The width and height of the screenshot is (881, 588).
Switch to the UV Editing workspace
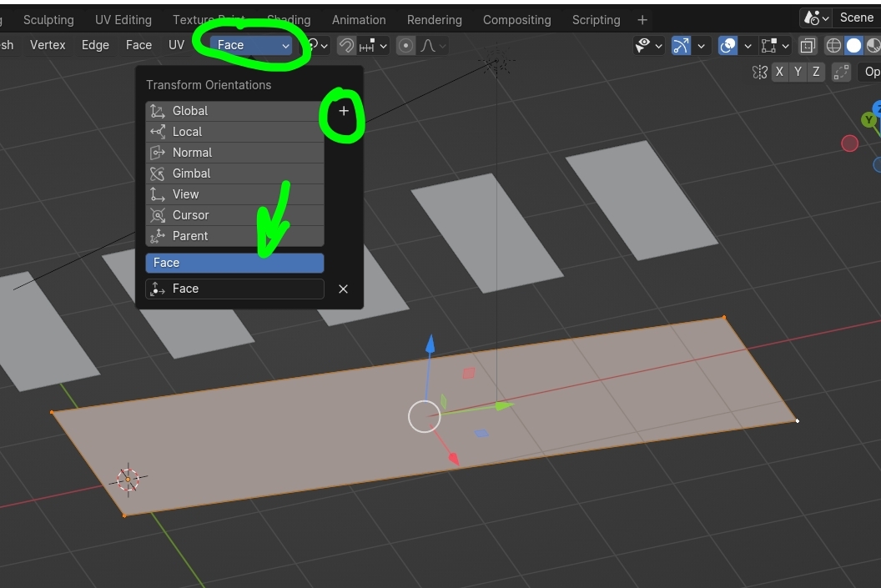[123, 19]
